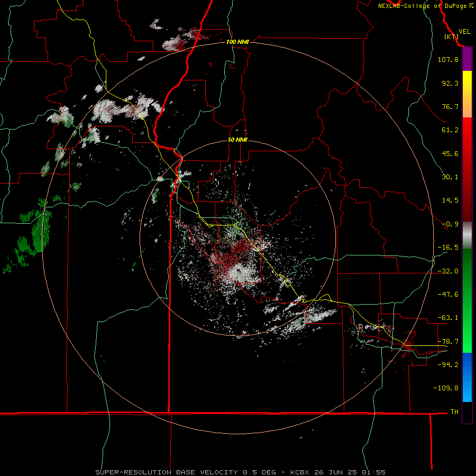
Task: Select the 14.5 legend value
Action: click(450, 200)
